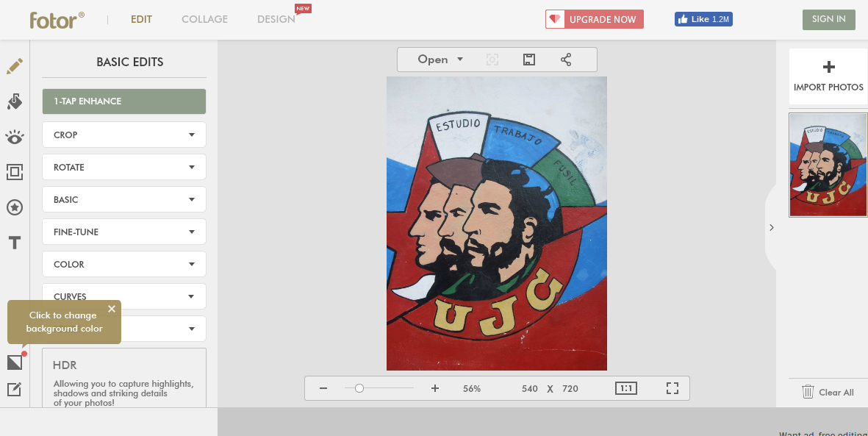The width and height of the screenshot is (868, 436).
Task: Expand the Basic section
Action: point(124,199)
